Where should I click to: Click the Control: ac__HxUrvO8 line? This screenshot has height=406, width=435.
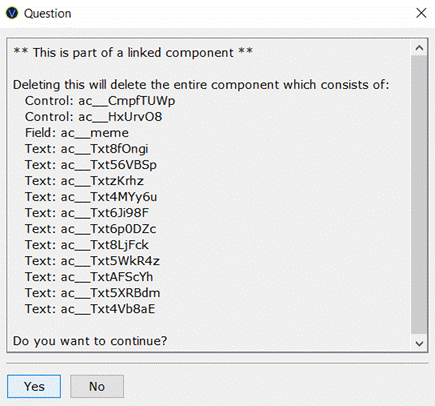tap(94, 117)
